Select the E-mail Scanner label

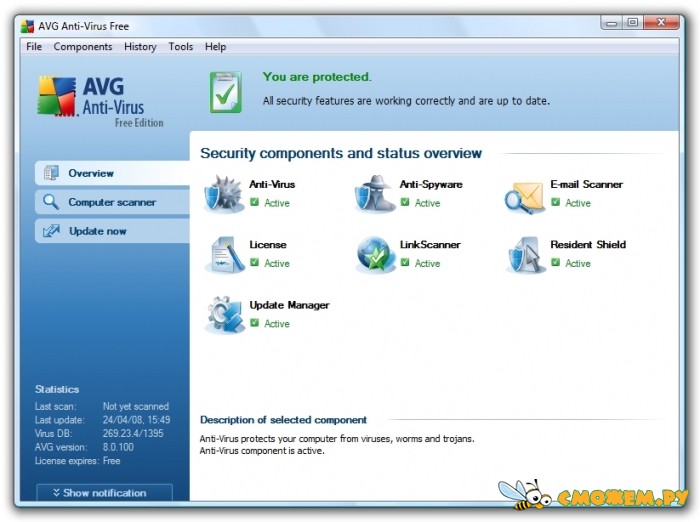tap(586, 184)
